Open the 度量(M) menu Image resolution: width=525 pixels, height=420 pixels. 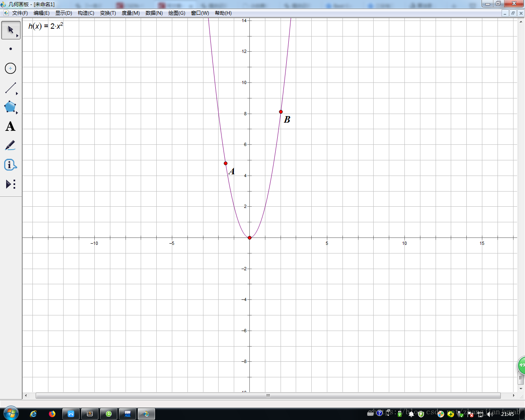point(130,13)
